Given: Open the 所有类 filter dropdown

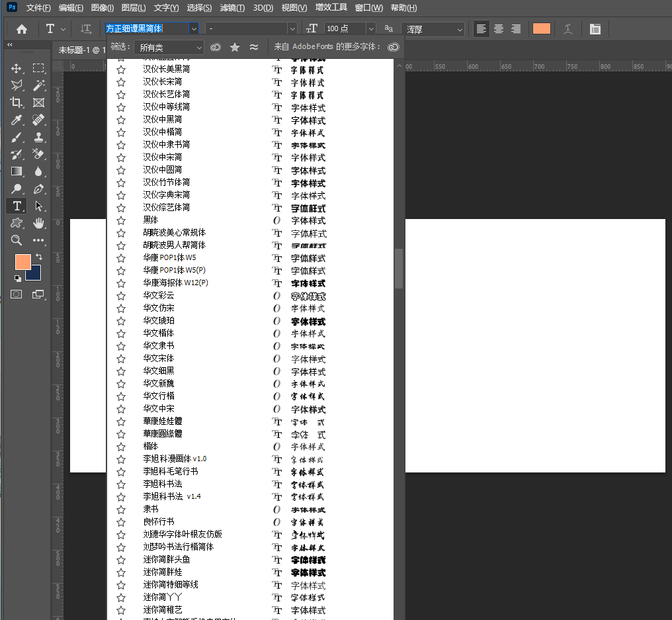Looking at the screenshot, I should tap(169, 48).
